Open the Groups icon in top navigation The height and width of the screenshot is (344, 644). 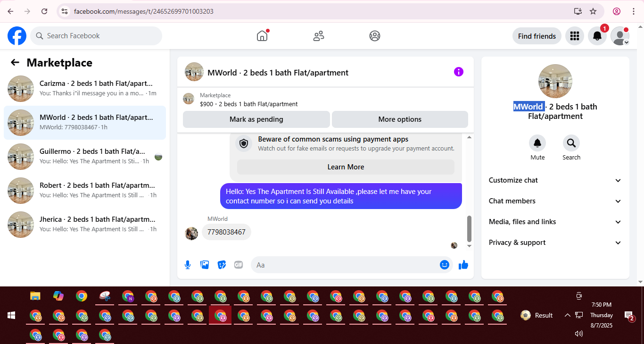[375, 36]
